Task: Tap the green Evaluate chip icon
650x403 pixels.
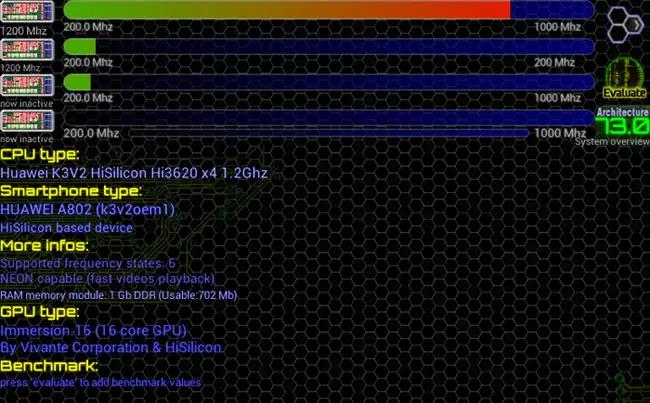Action: tap(624, 78)
